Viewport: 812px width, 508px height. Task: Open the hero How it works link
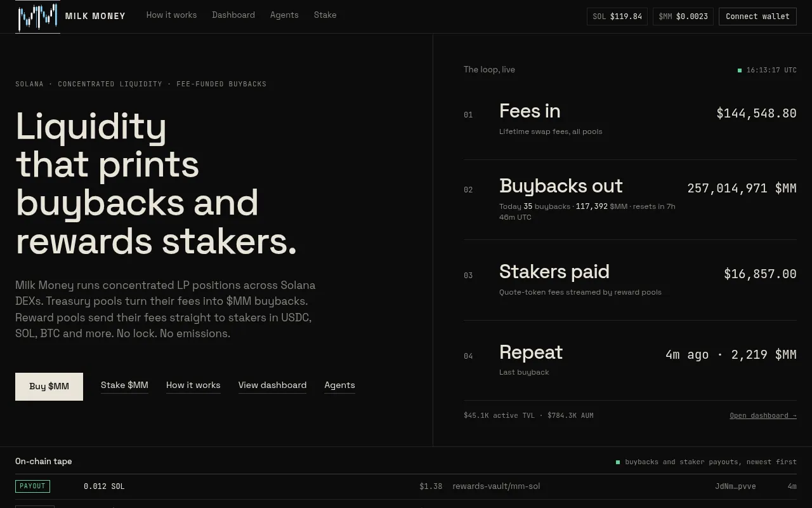[193, 385]
